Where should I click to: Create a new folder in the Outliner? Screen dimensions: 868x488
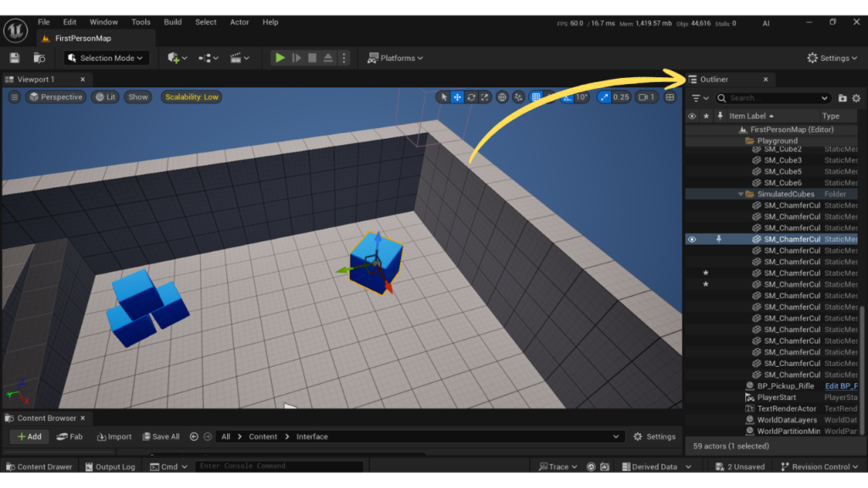(842, 98)
